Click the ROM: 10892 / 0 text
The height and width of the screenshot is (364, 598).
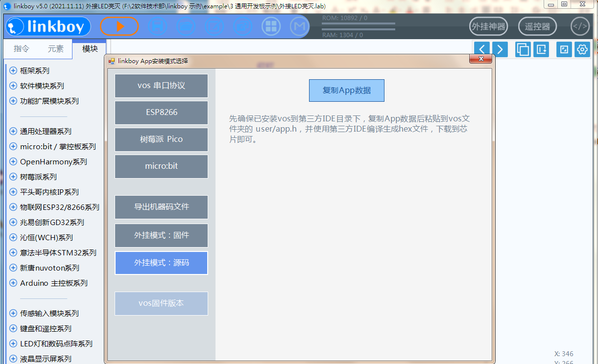[344, 18]
